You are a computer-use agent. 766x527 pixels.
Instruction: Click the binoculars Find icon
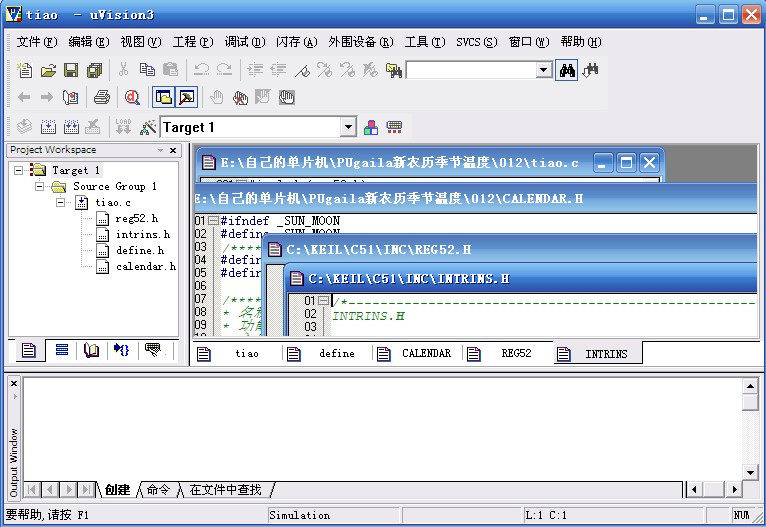[567, 70]
